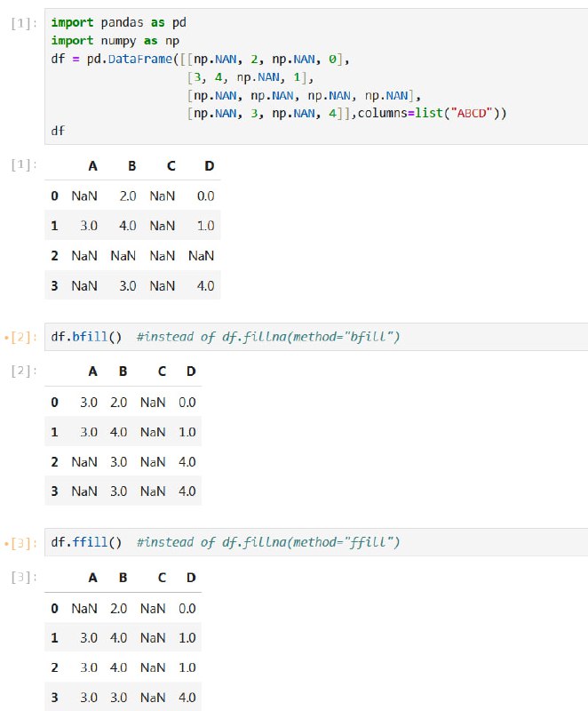Click row index 3 in bfill output table
588x711 pixels.
pyautogui.click(x=54, y=491)
